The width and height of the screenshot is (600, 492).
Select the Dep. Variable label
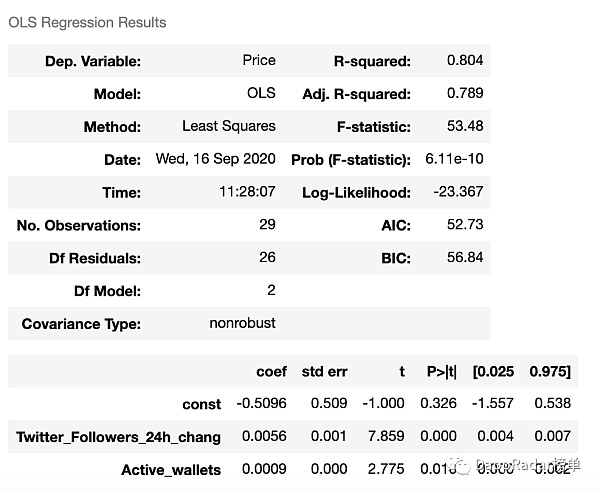click(x=93, y=61)
